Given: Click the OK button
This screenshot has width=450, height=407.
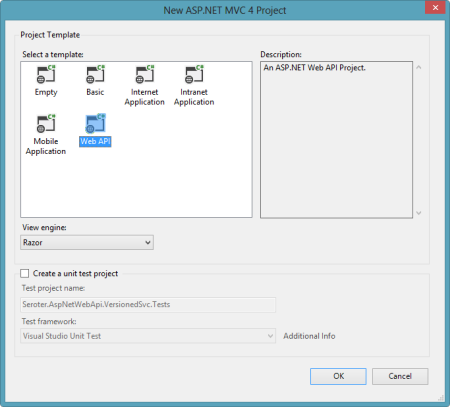Looking at the screenshot, I should click(338, 376).
